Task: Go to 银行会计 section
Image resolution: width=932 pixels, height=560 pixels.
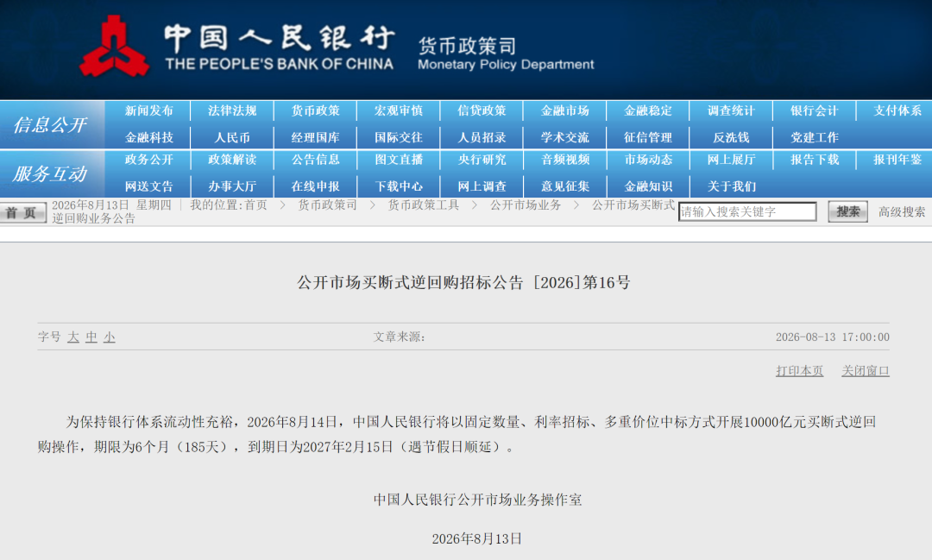Action: pos(815,110)
